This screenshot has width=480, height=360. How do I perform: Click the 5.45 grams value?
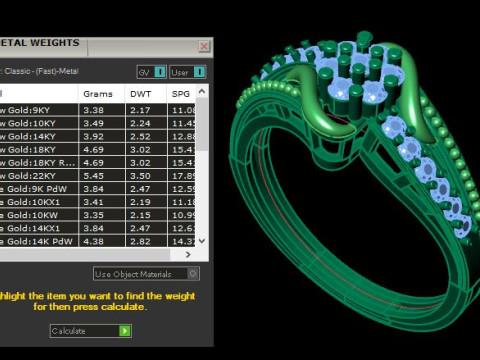click(93, 176)
